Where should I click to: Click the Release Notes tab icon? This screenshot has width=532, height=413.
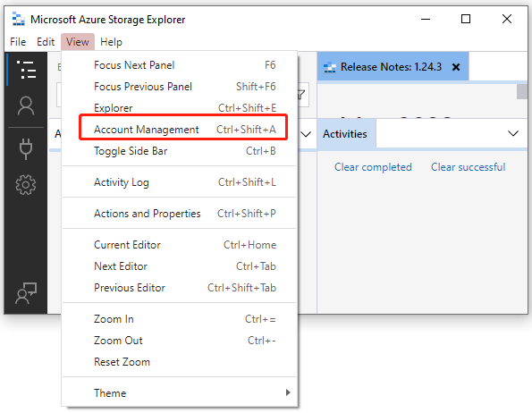click(x=329, y=67)
